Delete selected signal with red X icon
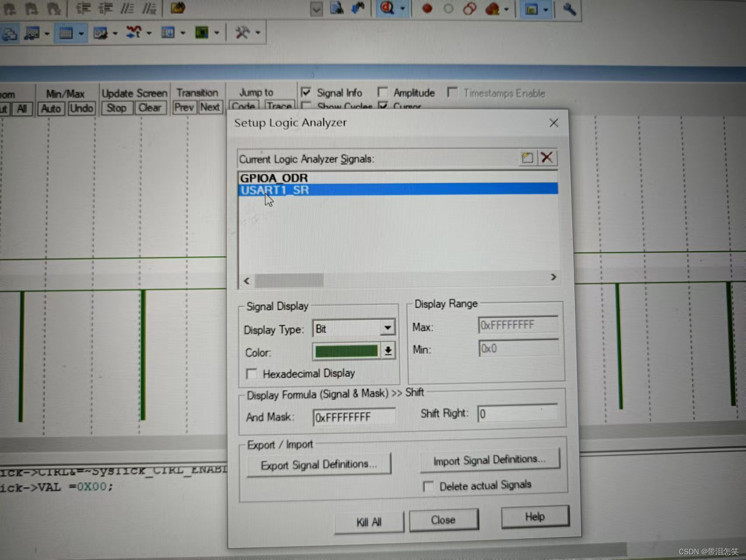This screenshot has height=560, width=746. click(x=547, y=157)
